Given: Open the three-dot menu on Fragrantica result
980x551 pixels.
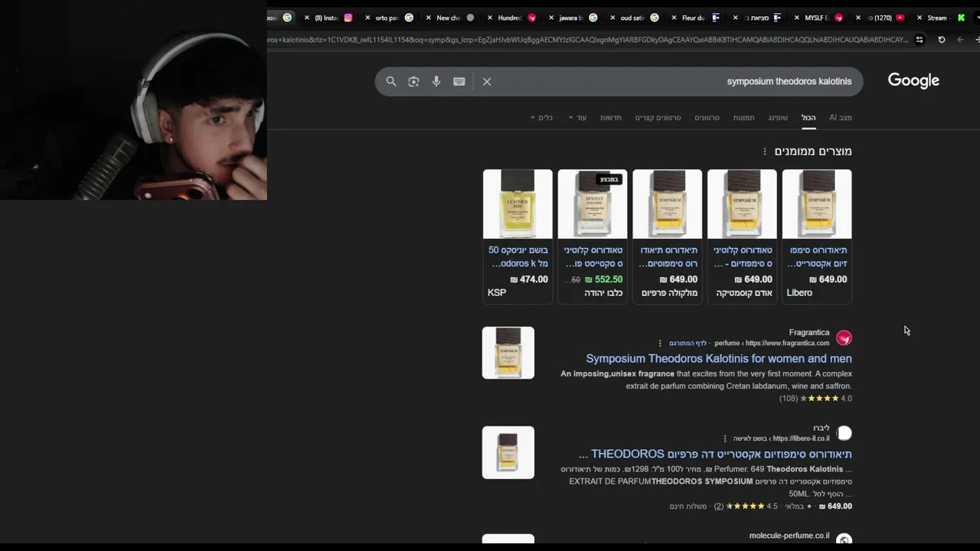Looking at the screenshot, I should [660, 343].
